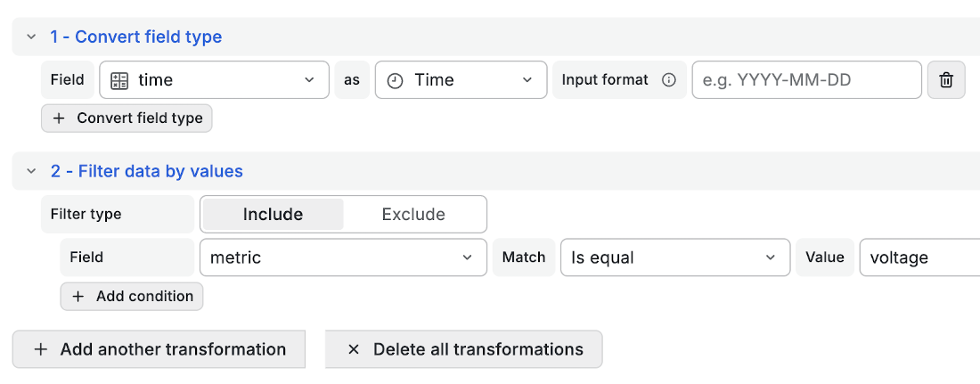Click the 1 - Convert field type title
Screen dimensions: 980x384
coord(136,37)
